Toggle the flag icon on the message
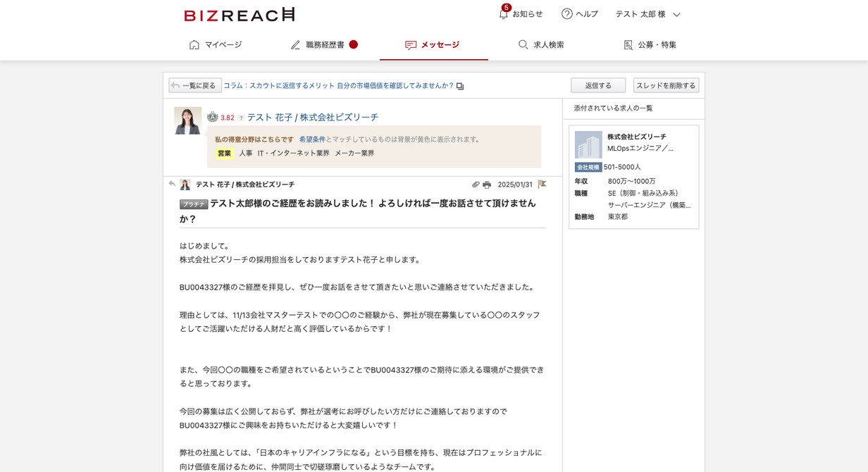Image resolution: width=868 pixels, height=472 pixels. (x=542, y=185)
